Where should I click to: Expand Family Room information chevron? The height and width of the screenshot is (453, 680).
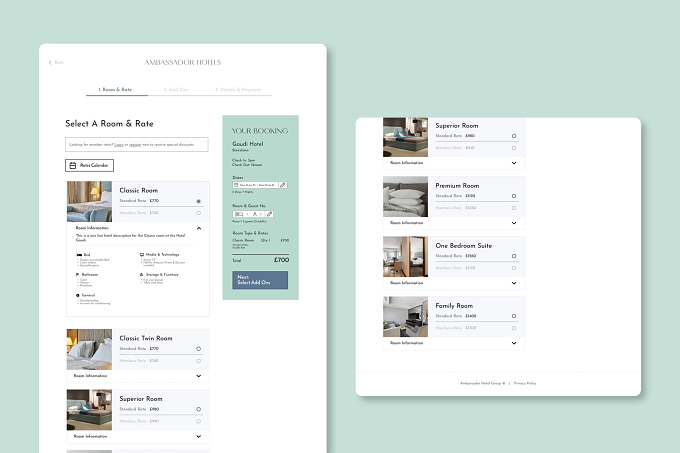514,343
